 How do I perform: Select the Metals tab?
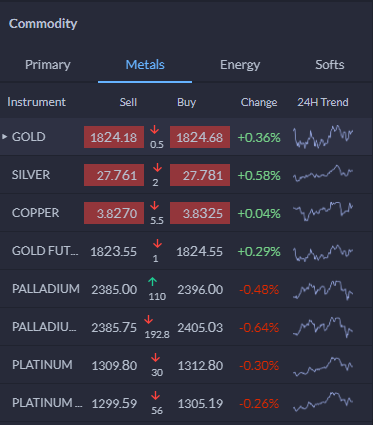click(145, 65)
